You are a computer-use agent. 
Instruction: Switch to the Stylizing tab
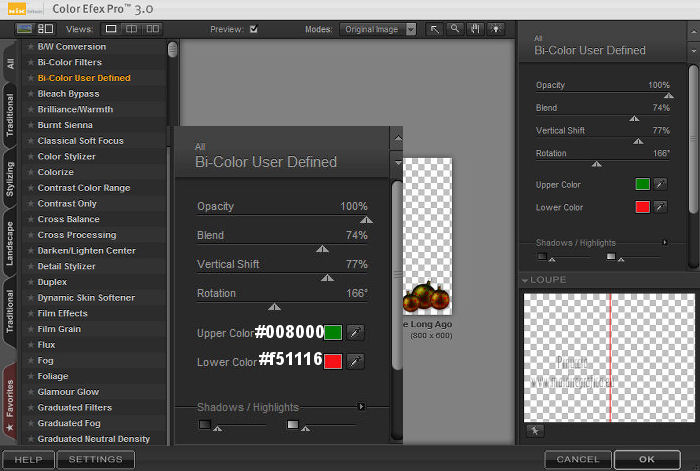pyautogui.click(x=10, y=179)
